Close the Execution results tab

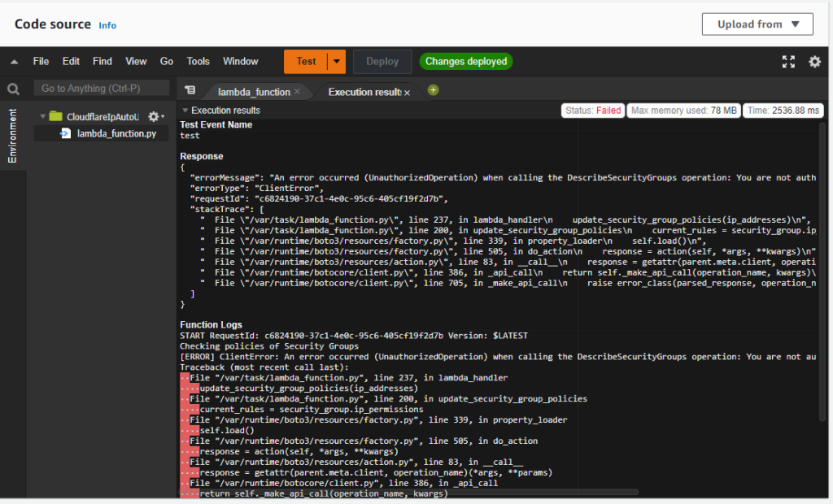[x=407, y=93]
